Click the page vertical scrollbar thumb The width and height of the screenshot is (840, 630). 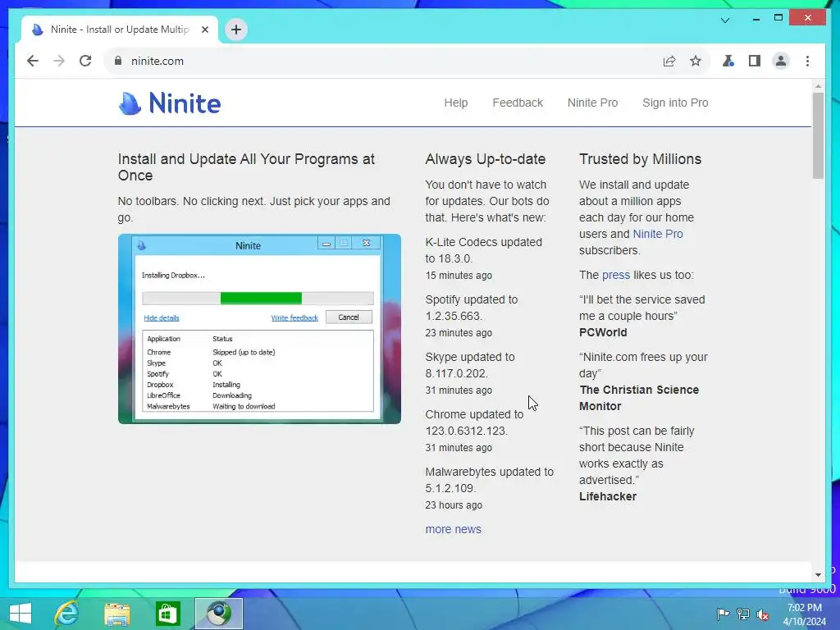click(x=818, y=135)
